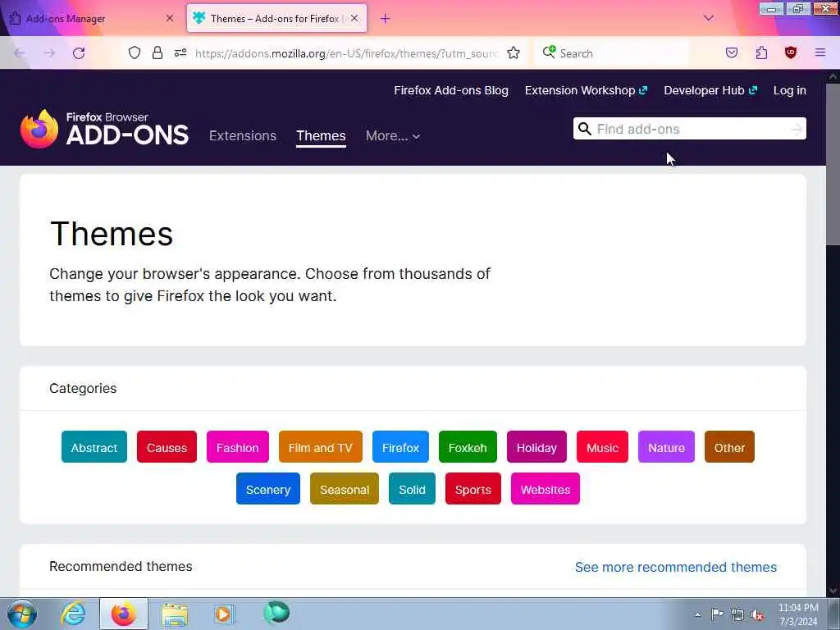The image size is (840, 630).
Task: See more recommended themes
Action: point(676,567)
